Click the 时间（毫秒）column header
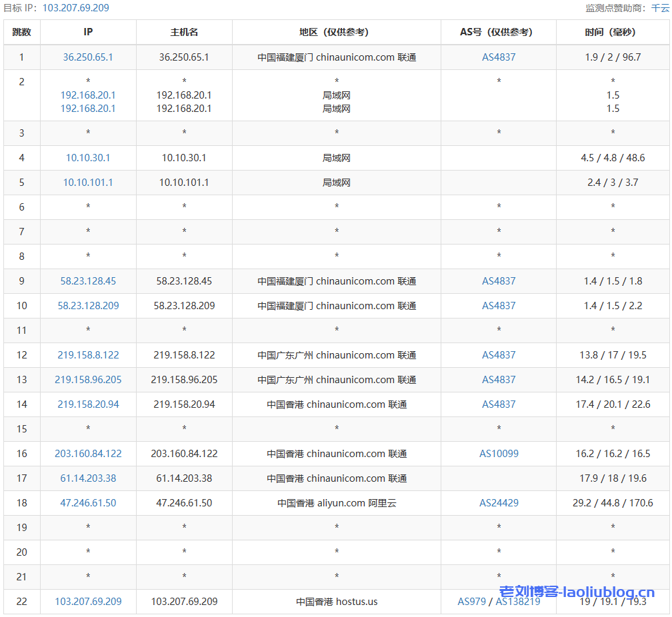The width and height of the screenshot is (672, 617). 613,32
